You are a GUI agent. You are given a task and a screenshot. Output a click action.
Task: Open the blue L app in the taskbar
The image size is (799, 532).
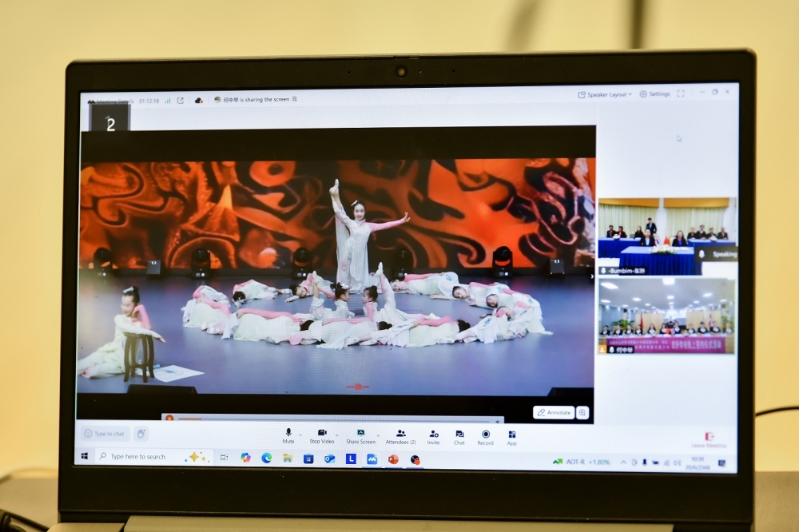pos(351,459)
